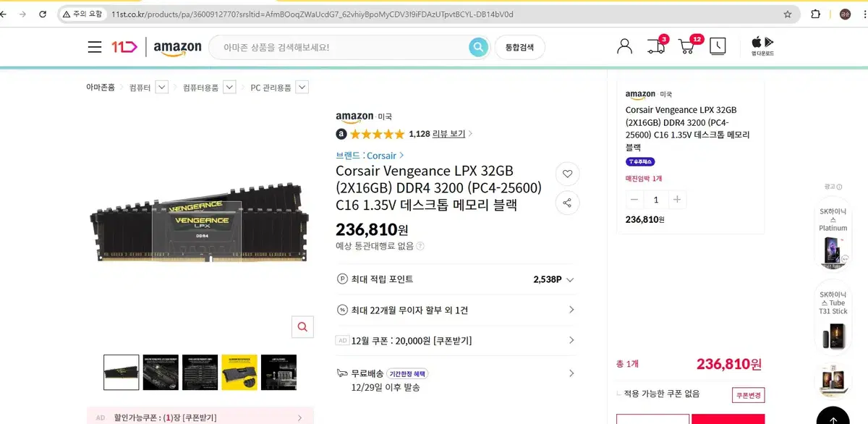
Task: Open 1,128 리뷰 보기 link
Action: (440, 134)
